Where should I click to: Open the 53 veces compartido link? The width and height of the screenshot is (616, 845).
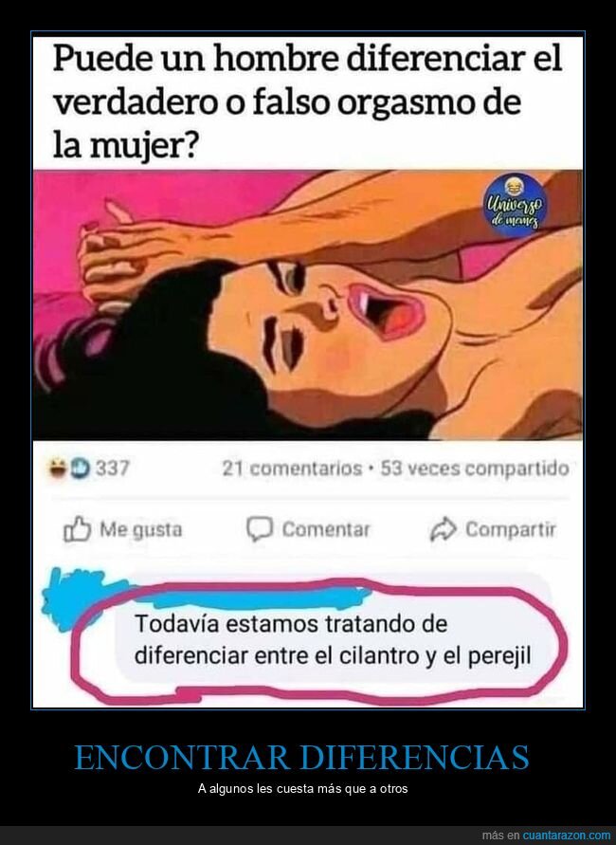(475, 468)
